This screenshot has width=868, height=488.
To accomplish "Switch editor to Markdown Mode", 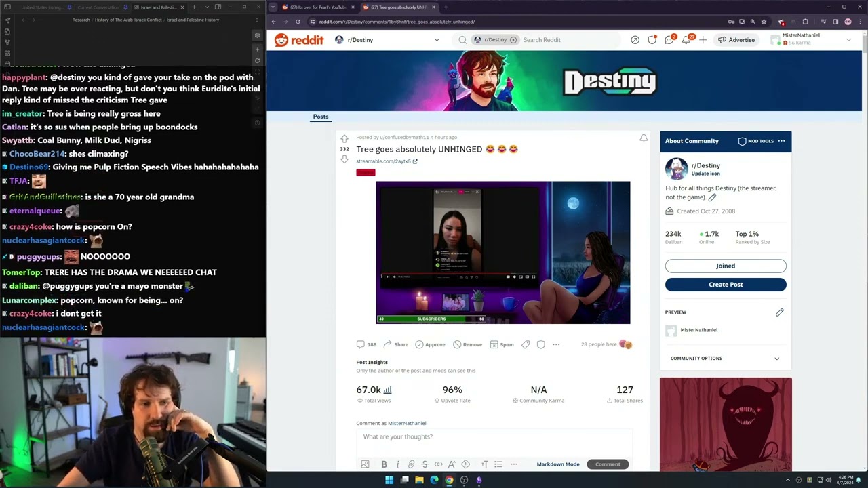I will click(558, 464).
